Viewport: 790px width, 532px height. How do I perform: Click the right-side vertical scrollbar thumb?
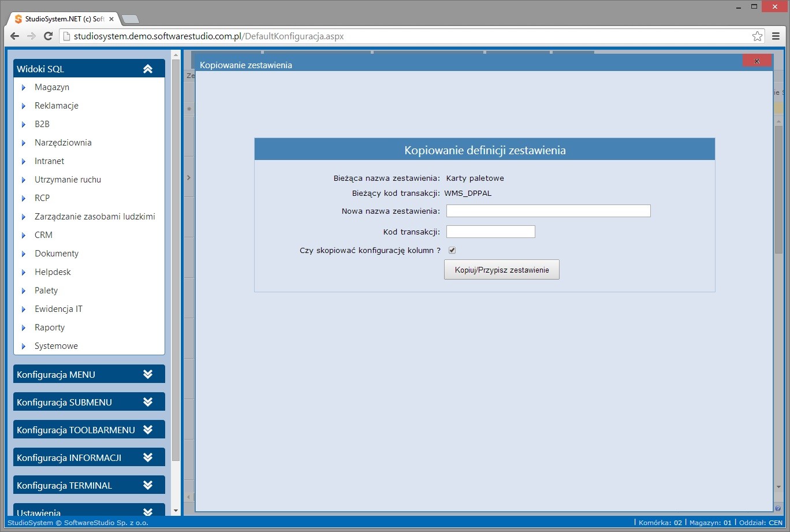click(778, 191)
